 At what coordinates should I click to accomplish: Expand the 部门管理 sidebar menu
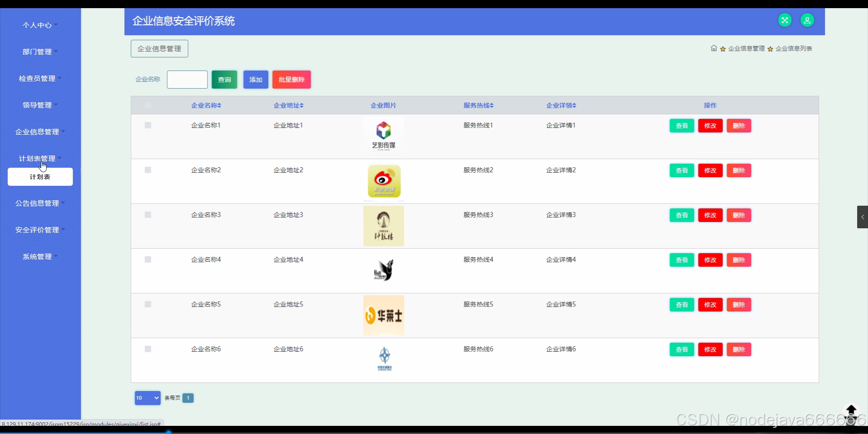click(40, 52)
